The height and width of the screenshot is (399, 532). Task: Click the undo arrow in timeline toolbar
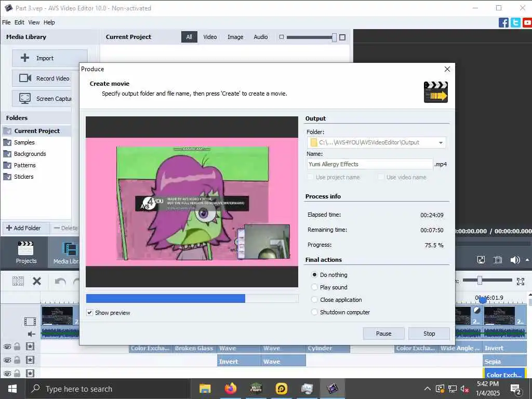tap(60, 281)
